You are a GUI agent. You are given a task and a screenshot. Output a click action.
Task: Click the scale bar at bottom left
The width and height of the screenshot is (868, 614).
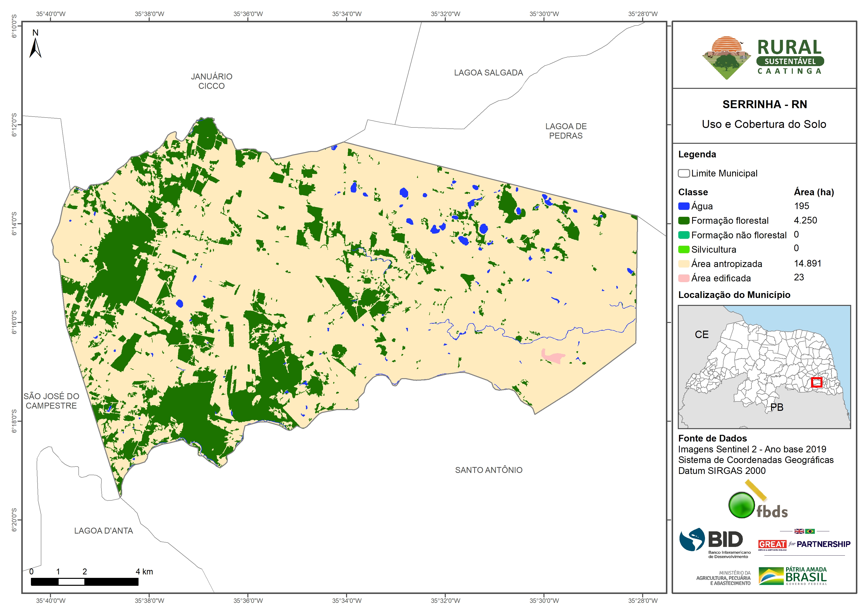tap(84, 582)
